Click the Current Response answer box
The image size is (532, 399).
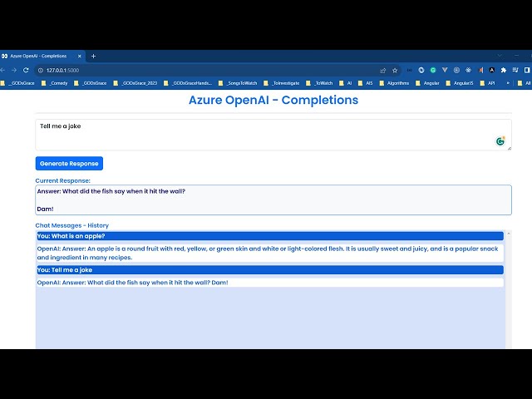(x=273, y=199)
